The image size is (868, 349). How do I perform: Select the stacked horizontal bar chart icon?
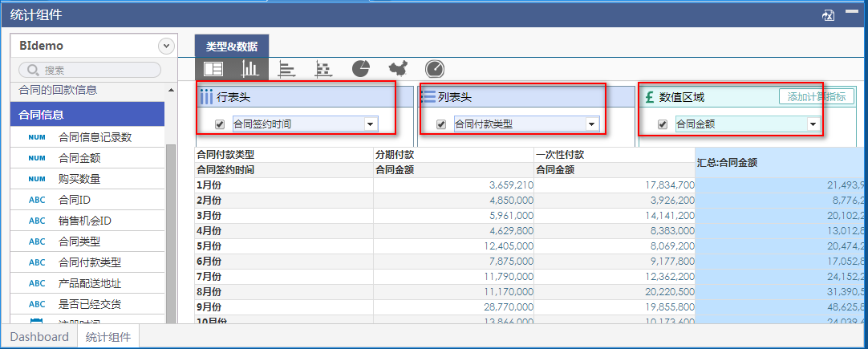click(x=323, y=69)
